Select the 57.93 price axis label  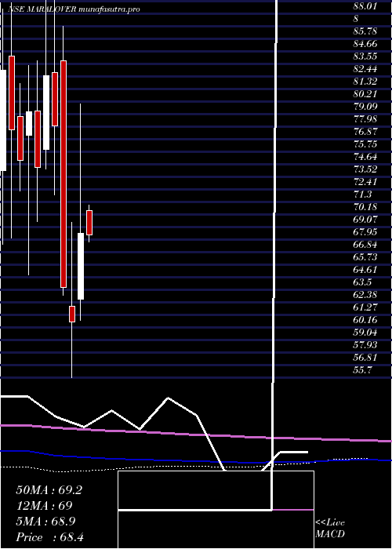pos(365,345)
